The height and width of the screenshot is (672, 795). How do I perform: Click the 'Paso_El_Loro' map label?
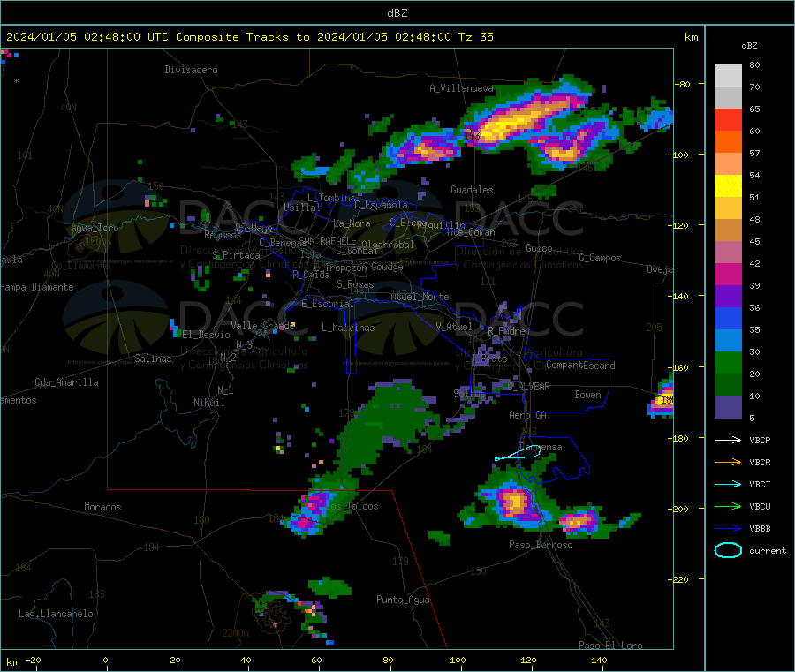(610, 646)
